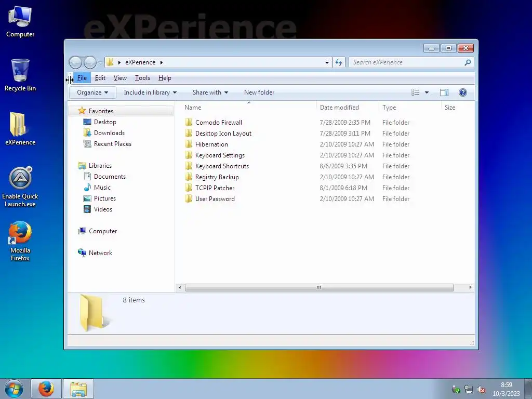This screenshot has width=532, height=399.
Task: Select Computer in the navigation pane
Action: (103, 231)
